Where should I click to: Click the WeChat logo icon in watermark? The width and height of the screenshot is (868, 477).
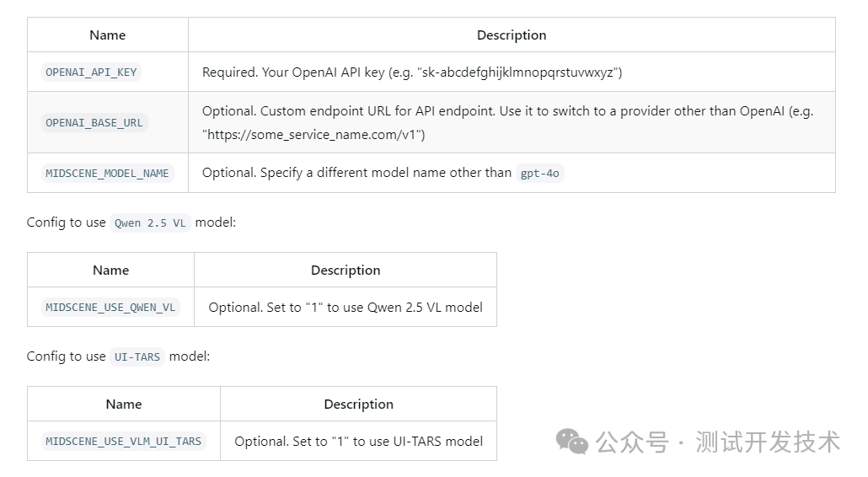[572, 441]
